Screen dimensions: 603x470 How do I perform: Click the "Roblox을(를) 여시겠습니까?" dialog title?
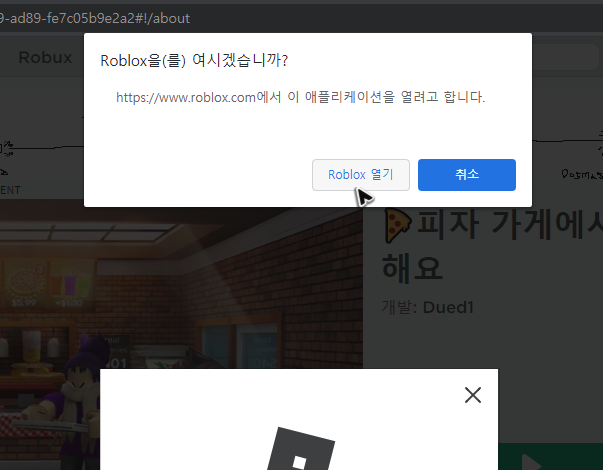coord(194,60)
